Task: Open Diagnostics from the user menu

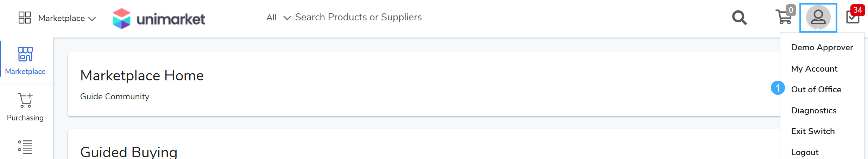Action: [x=813, y=111]
